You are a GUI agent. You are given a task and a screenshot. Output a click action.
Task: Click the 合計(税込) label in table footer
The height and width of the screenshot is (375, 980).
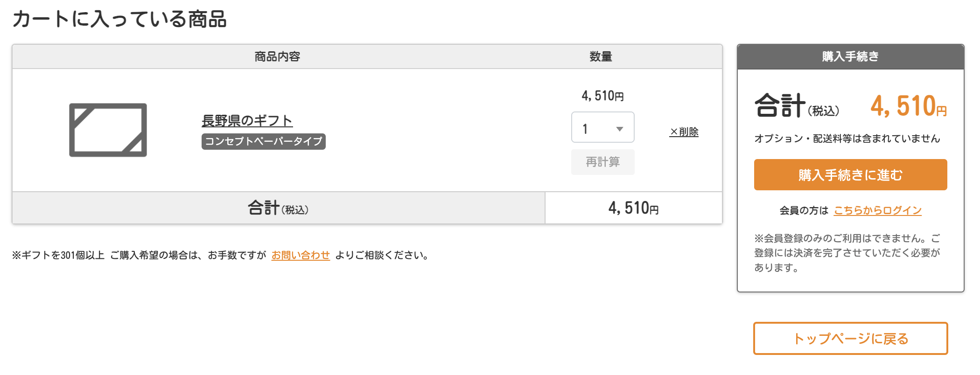(x=278, y=208)
